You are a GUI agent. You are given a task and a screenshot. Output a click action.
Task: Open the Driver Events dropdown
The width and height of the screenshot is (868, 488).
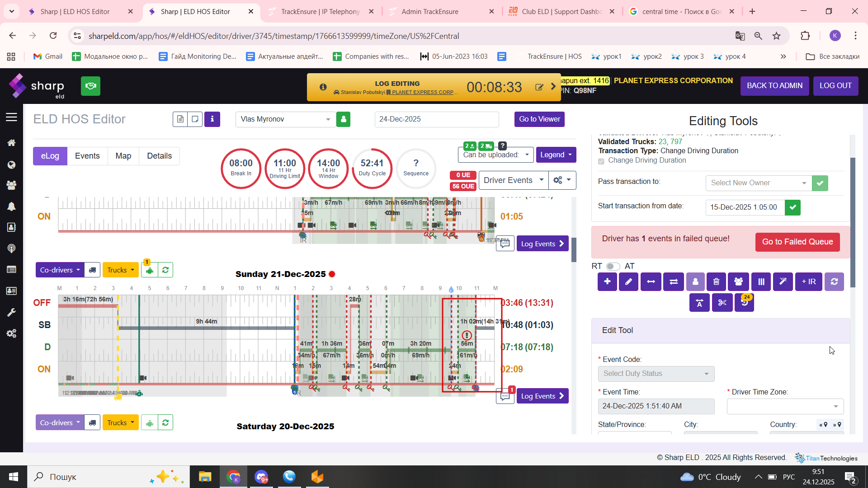pyautogui.click(x=513, y=180)
